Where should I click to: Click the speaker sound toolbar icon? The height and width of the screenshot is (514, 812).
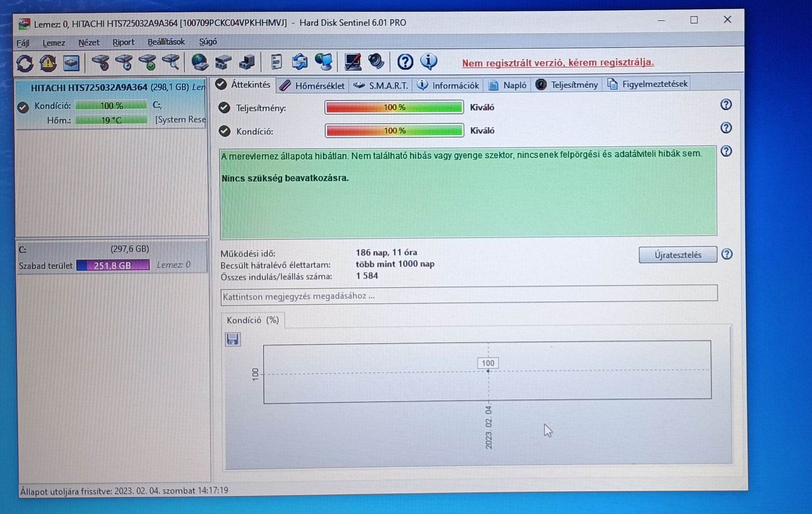click(376, 62)
